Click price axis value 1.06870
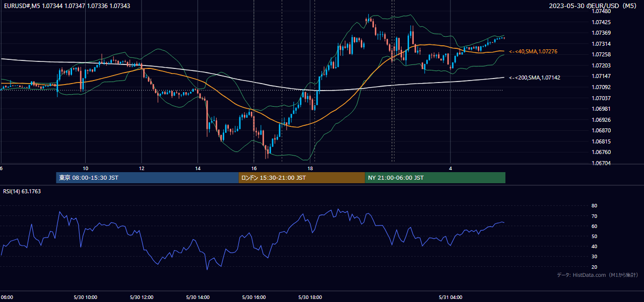 602,130
